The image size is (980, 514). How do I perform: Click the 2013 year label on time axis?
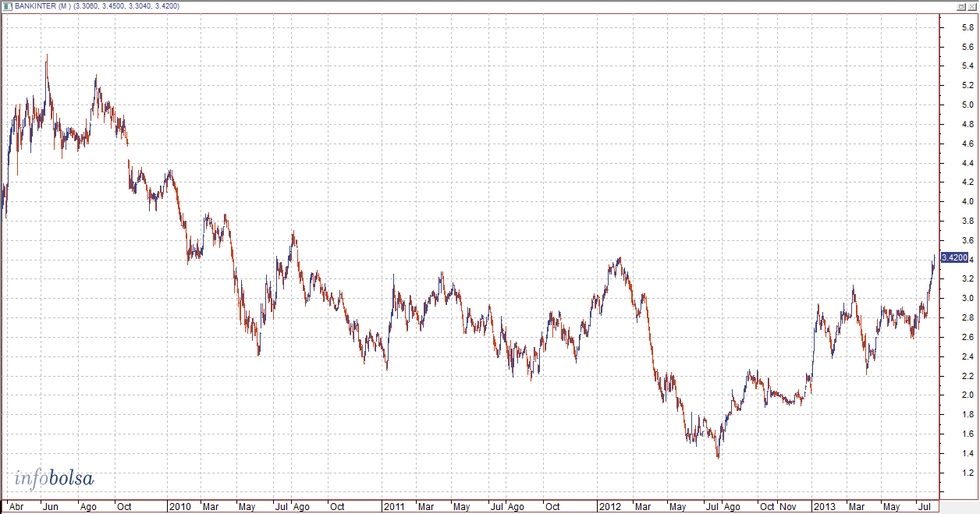(825, 507)
